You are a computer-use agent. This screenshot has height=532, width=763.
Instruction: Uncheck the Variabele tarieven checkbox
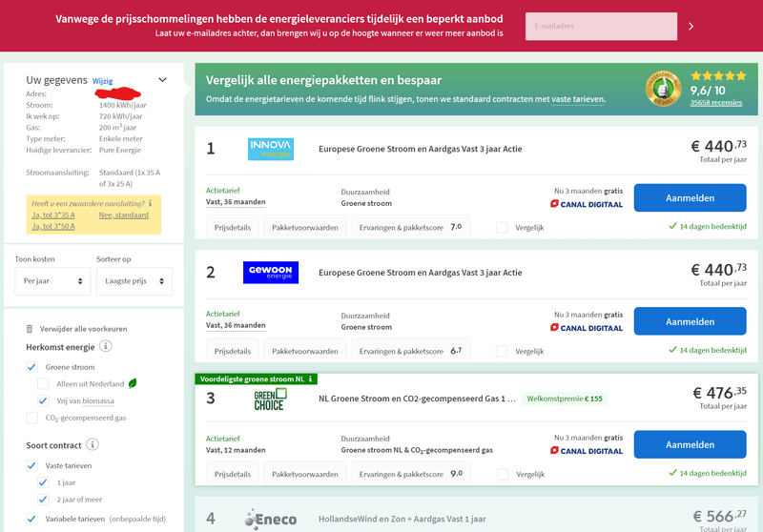(x=31, y=519)
